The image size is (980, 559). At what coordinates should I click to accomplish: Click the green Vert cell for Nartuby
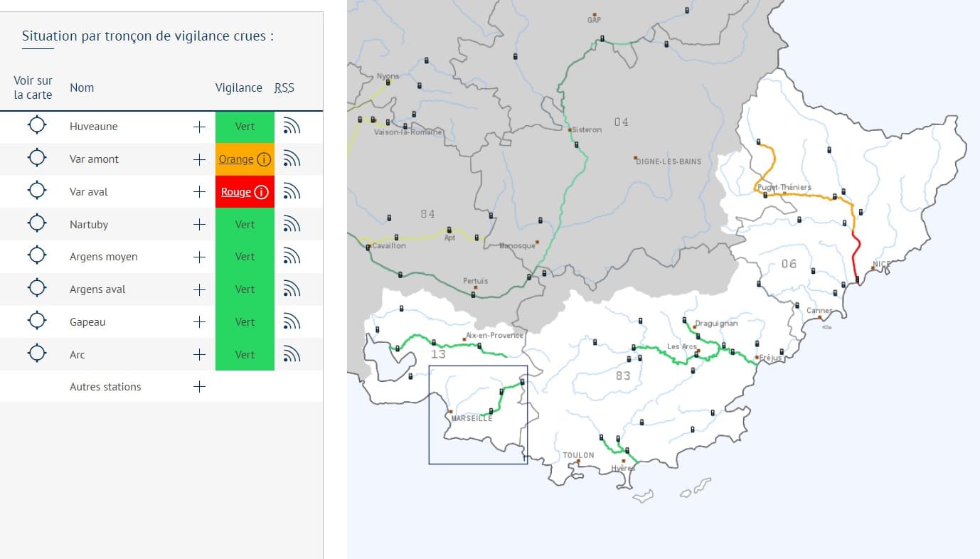pos(245,225)
